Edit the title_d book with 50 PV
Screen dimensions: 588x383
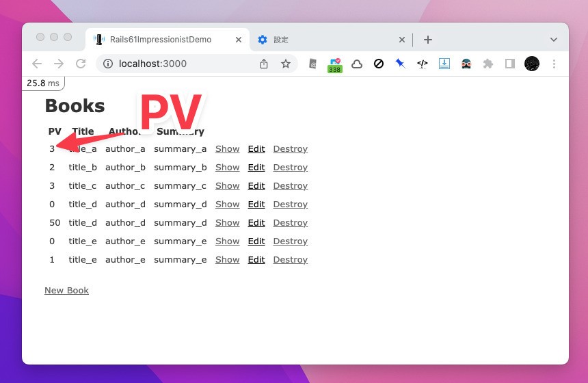pos(256,222)
